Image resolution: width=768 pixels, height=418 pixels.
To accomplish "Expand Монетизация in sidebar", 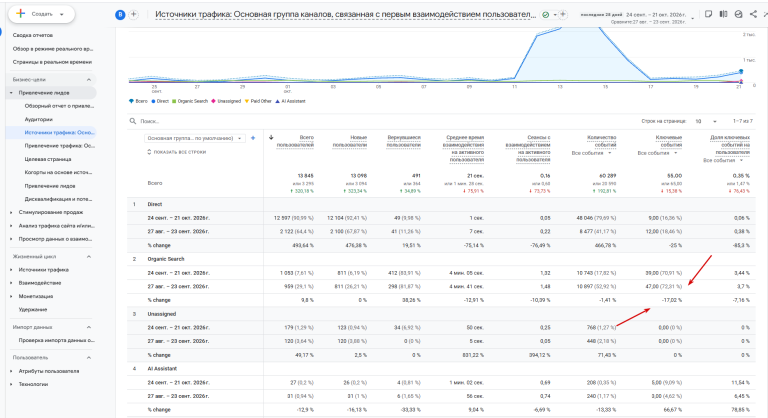I will pyautogui.click(x=11, y=296).
